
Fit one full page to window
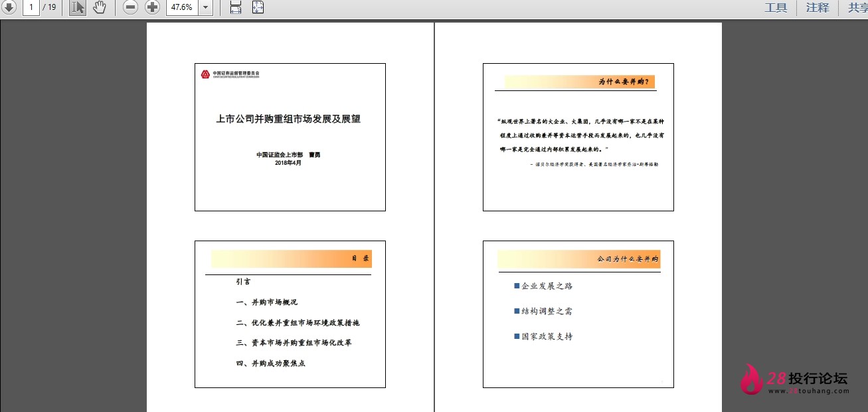(x=258, y=7)
